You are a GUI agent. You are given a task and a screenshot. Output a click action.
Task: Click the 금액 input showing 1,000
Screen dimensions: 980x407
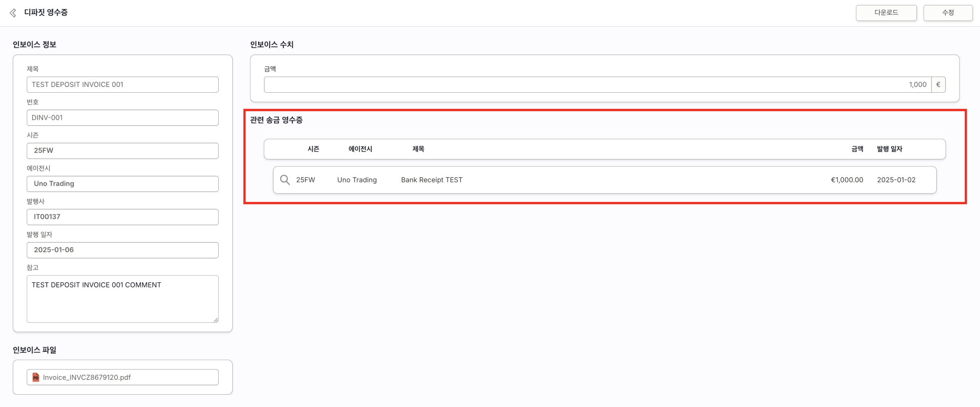coord(597,85)
